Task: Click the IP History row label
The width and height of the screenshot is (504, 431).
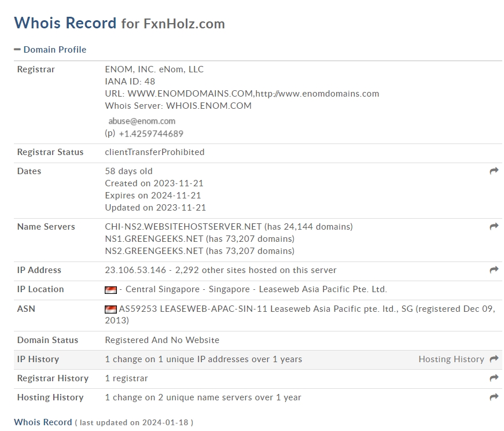Action: tap(38, 359)
